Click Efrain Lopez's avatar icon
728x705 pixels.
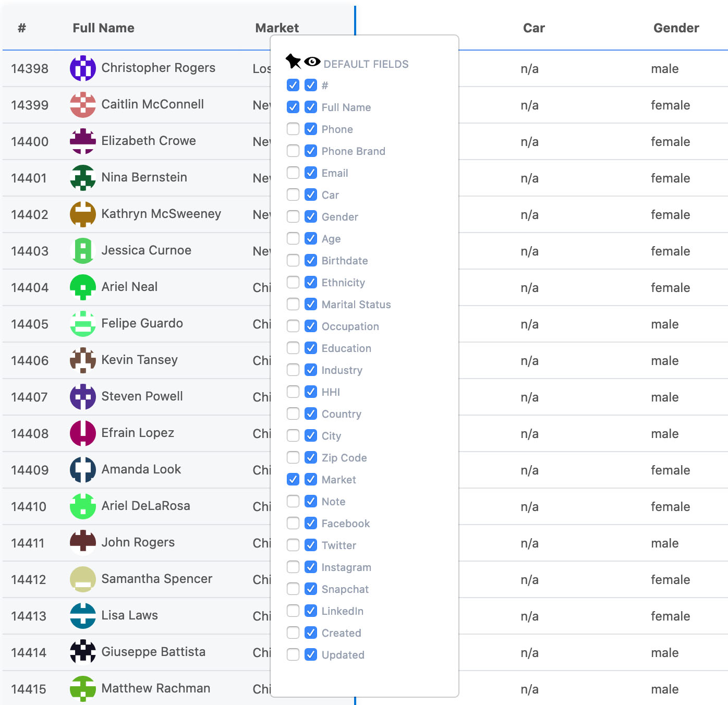point(83,433)
